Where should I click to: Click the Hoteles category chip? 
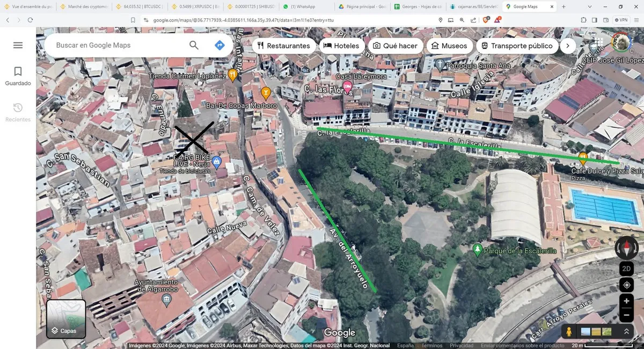pyautogui.click(x=341, y=46)
